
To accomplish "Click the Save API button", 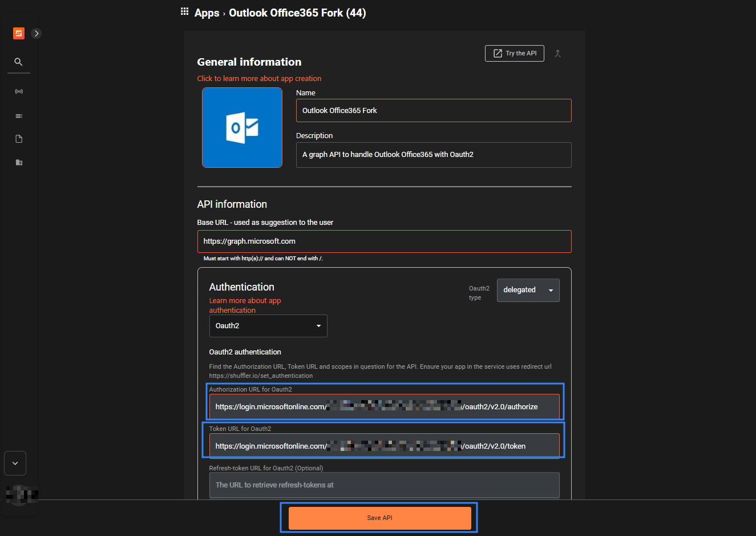I will click(x=379, y=518).
